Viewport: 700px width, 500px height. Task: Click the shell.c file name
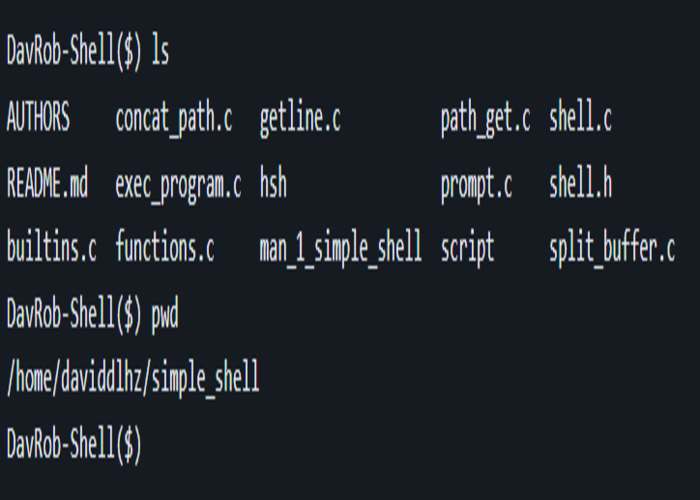point(580,119)
